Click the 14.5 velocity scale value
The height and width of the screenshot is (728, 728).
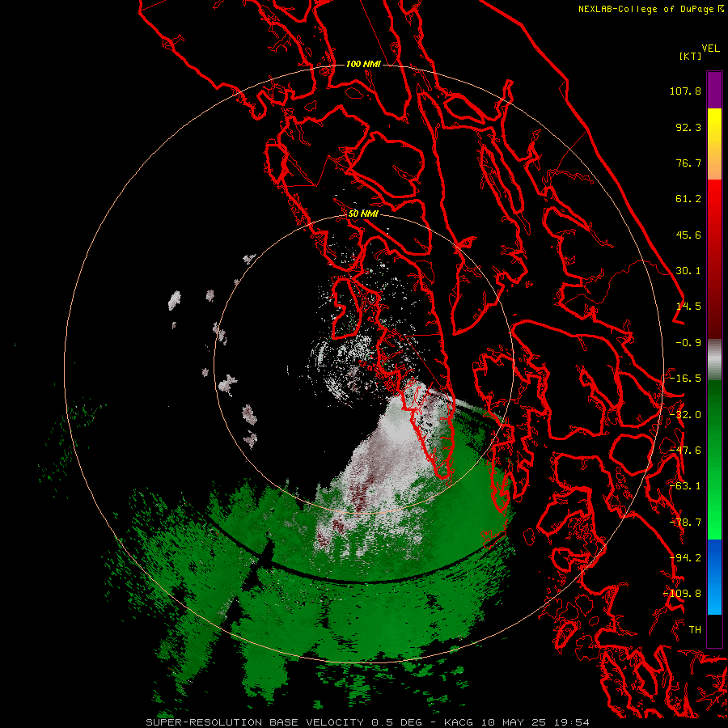click(688, 307)
